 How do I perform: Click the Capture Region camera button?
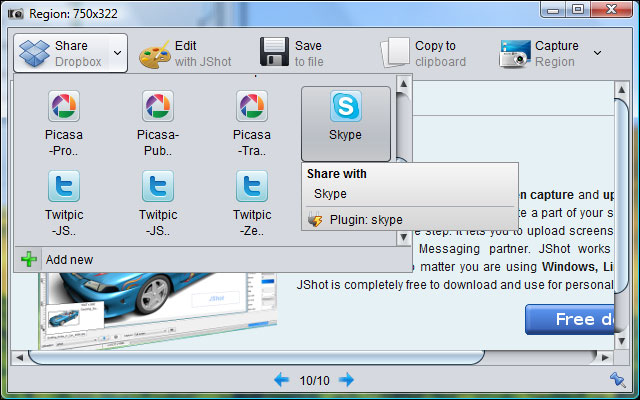click(540, 53)
